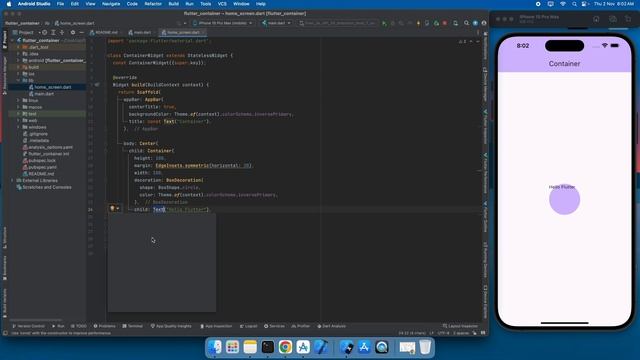
Task: Open device selector iPhone 15 Pro Max dropdown
Action: pos(223,23)
